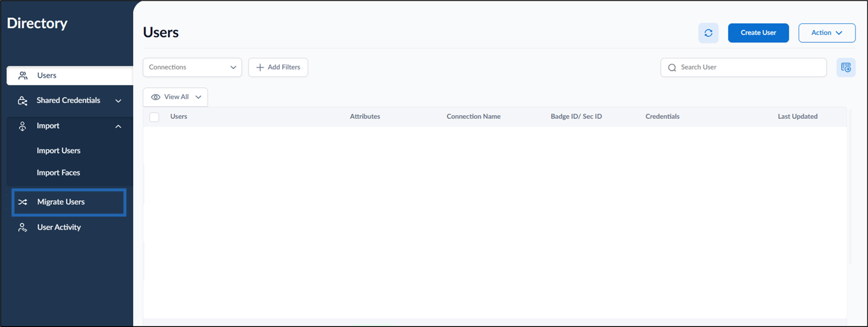Click the plus icon on Add Filters
Viewport: 868px width, 327px height.
[260, 68]
